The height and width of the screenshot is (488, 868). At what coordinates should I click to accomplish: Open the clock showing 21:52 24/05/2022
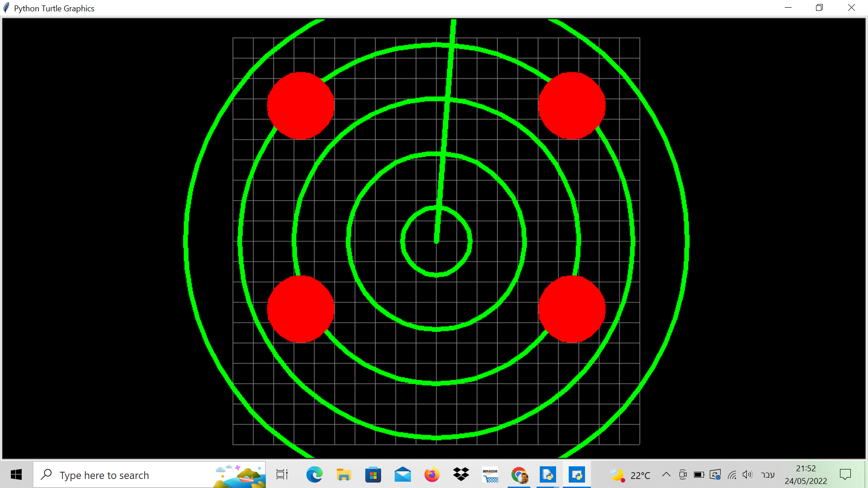[x=806, y=475]
